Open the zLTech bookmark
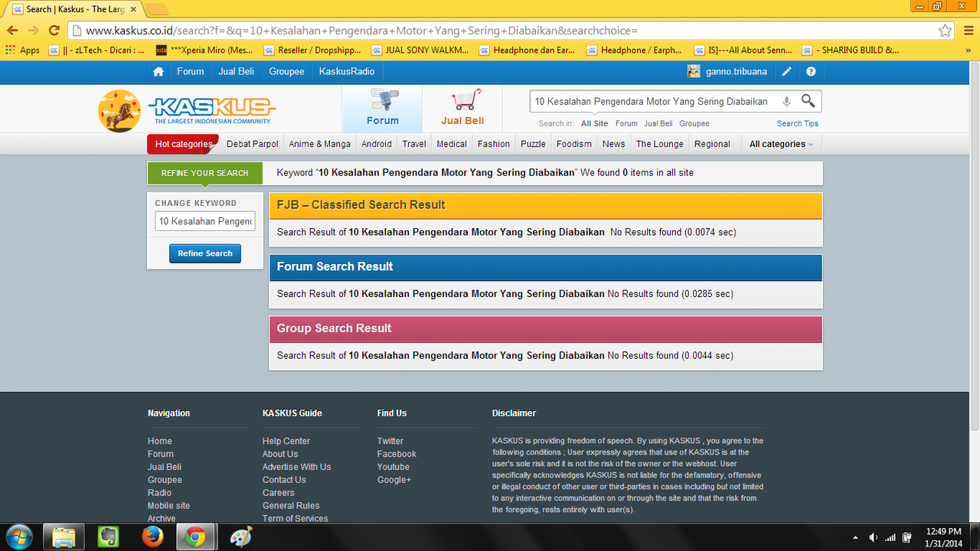980x551 pixels. (x=97, y=51)
